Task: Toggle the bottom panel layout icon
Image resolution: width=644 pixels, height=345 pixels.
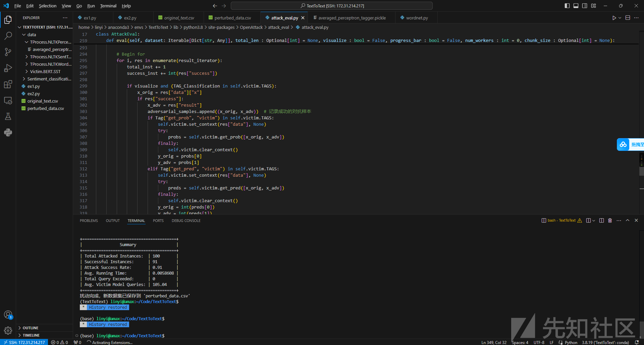Action: pyautogui.click(x=576, y=6)
